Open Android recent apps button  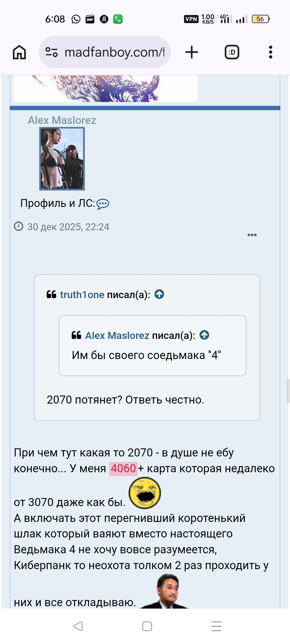216,626
